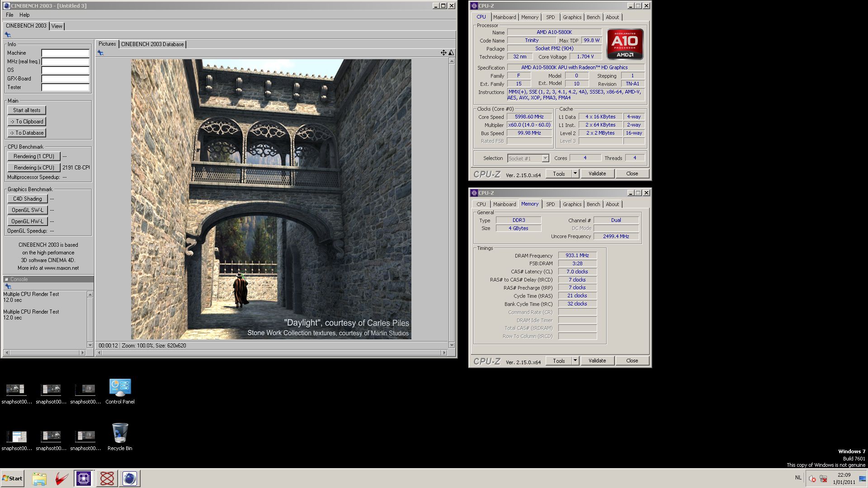Image resolution: width=868 pixels, height=488 pixels.
Task: Click the NL language indicator in the taskbar
Action: (x=798, y=478)
